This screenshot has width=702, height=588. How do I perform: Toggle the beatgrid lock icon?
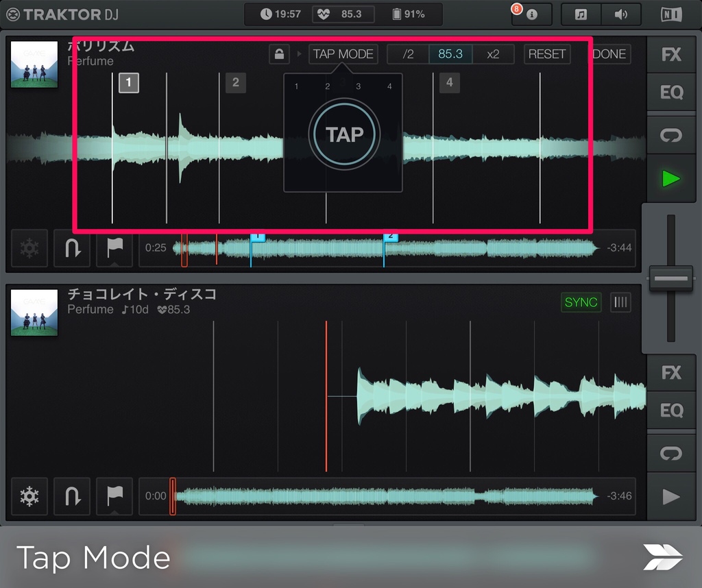tap(280, 54)
